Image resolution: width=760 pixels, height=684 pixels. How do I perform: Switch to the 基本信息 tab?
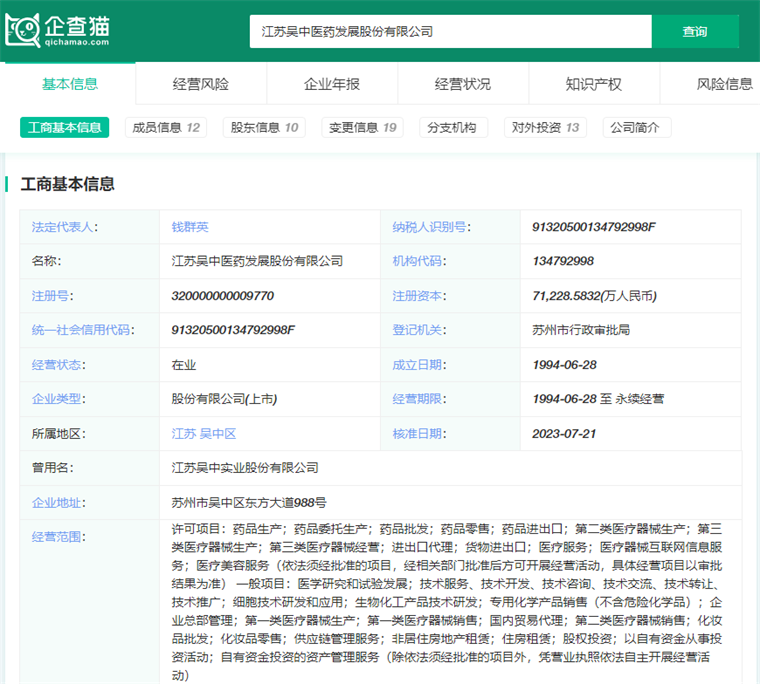[x=70, y=84]
